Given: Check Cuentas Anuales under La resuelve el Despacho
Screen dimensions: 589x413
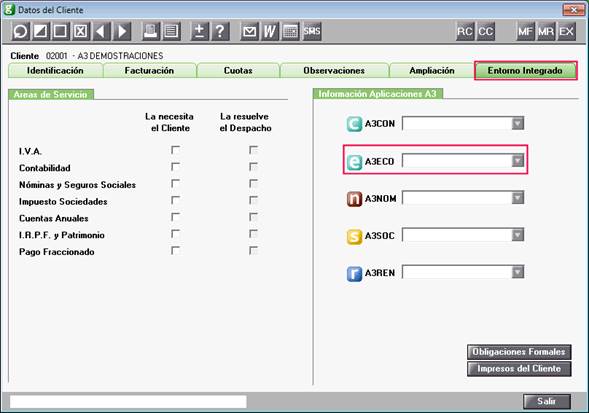Looking at the screenshot, I should pos(254,217).
